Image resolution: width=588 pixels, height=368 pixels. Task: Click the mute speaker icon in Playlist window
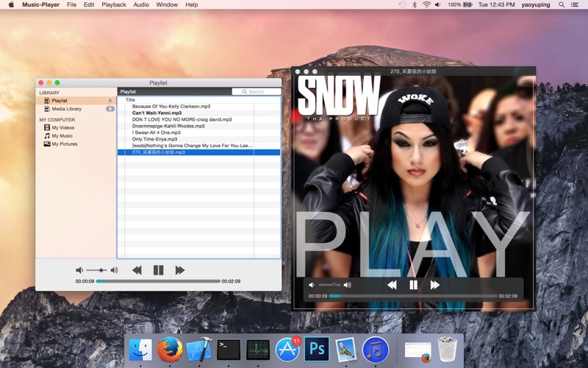79,270
